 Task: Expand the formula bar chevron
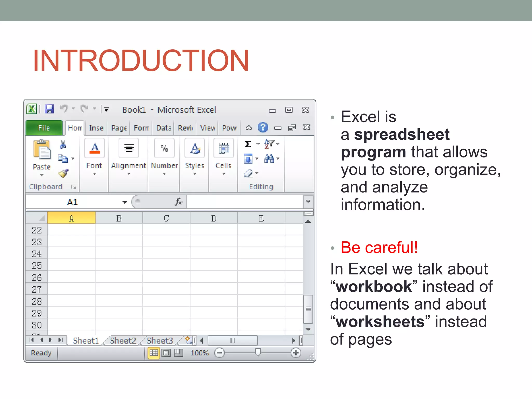tap(308, 202)
